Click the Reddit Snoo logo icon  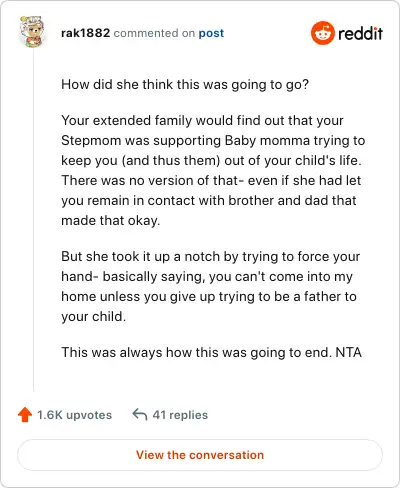pyautogui.click(x=322, y=33)
